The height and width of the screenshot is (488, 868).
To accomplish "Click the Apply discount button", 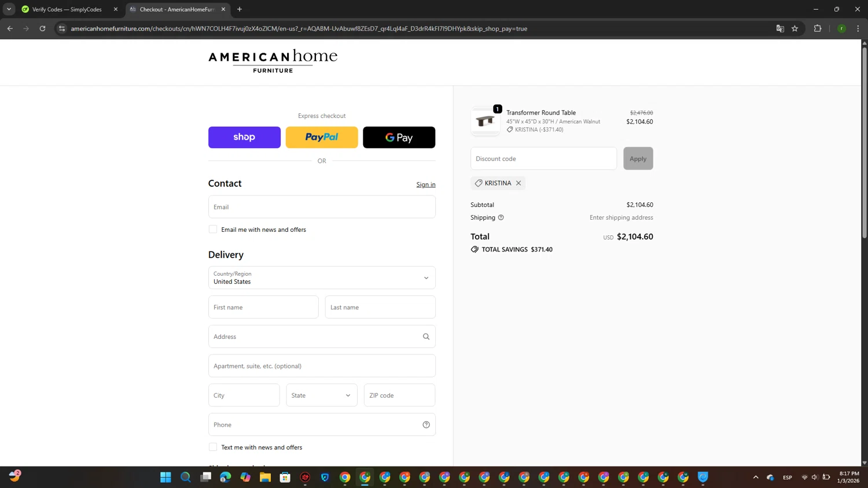I will pos(638,158).
